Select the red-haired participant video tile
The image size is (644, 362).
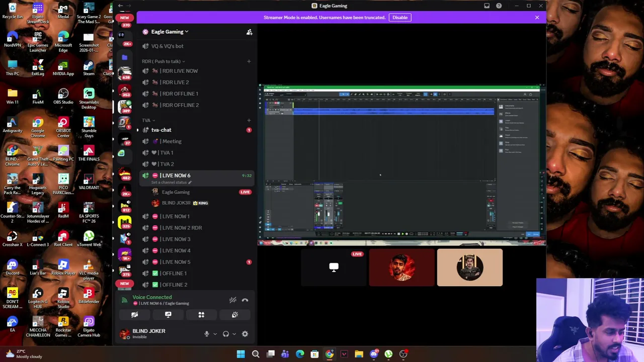(401, 267)
